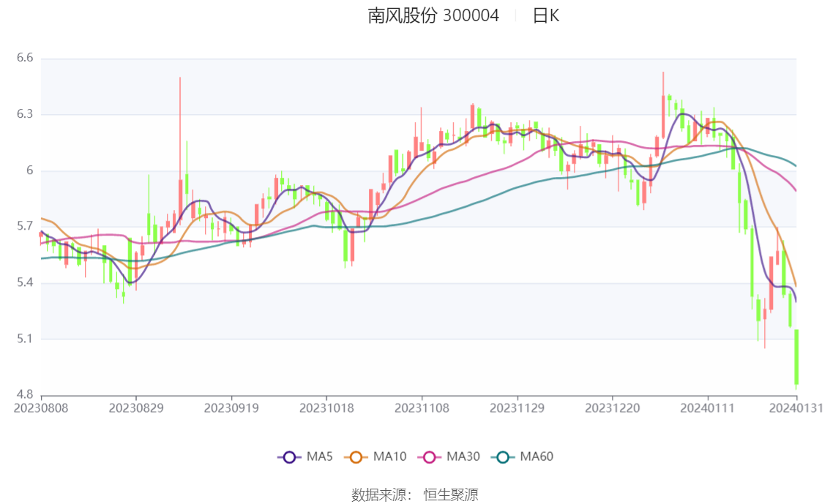Click the 20231108 date axis label
The image size is (830, 504).
pyautogui.click(x=422, y=408)
